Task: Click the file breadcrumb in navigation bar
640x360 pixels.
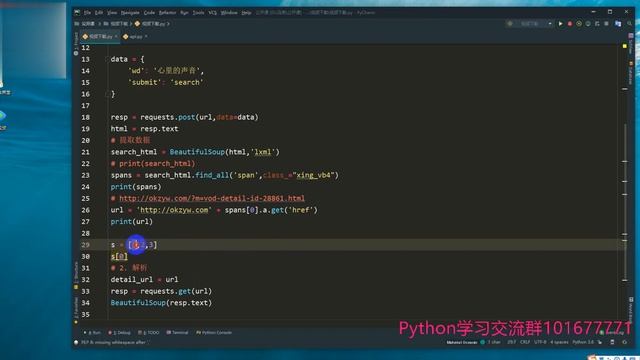Action: 150,24
